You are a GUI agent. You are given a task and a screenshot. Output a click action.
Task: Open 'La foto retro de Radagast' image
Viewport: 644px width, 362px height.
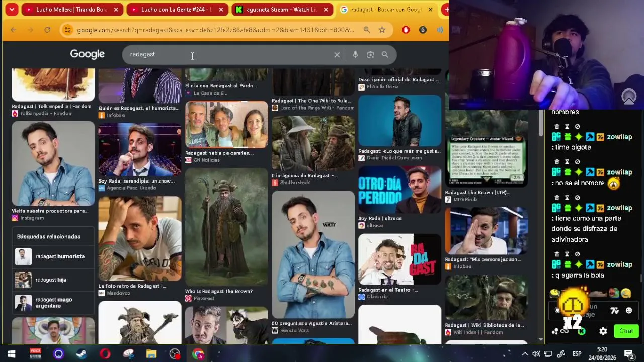click(140, 238)
